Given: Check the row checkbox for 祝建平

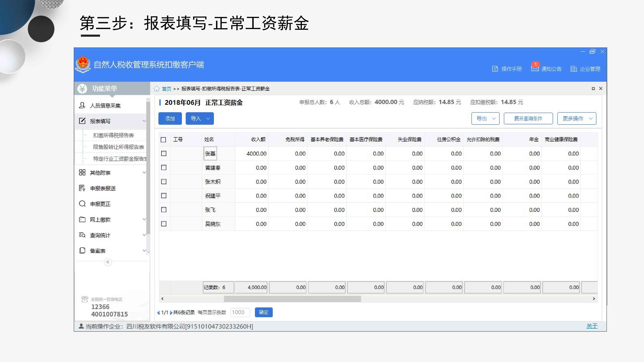Looking at the screenshot, I should [x=164, y=196].
